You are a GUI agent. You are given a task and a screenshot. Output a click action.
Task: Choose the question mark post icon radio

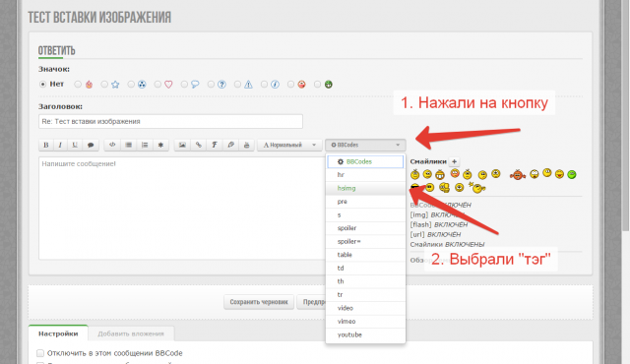click(211, 85)
